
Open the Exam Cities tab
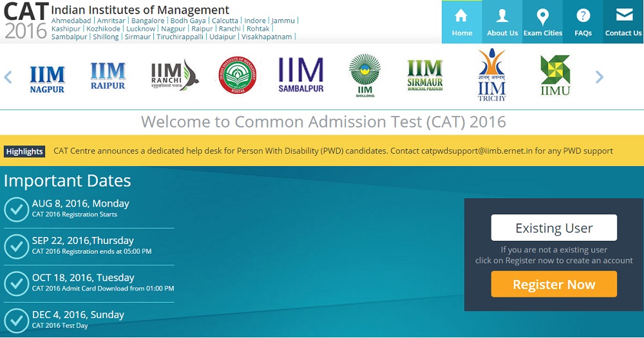point(542,22)
